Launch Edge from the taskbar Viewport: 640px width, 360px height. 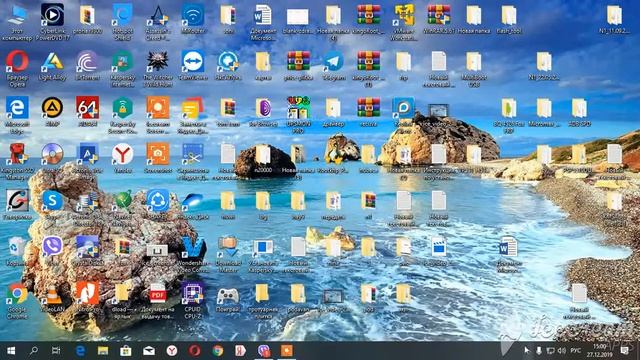point(80,351)
